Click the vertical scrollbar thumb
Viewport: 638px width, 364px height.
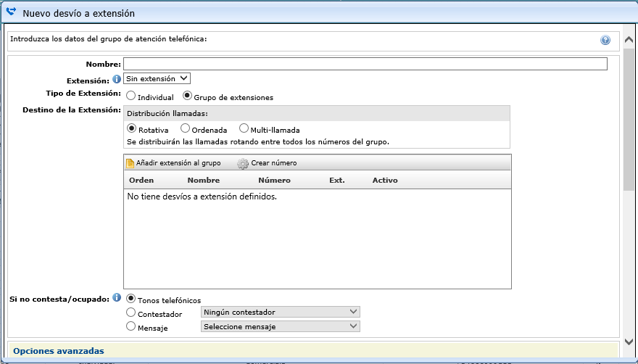coord(629,118)
